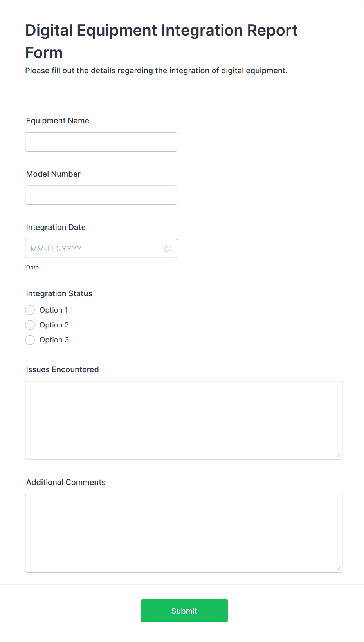Viewport: 364px width, 642px height.
Task: Focus the Model Number text box
Action: pos(101,195)
